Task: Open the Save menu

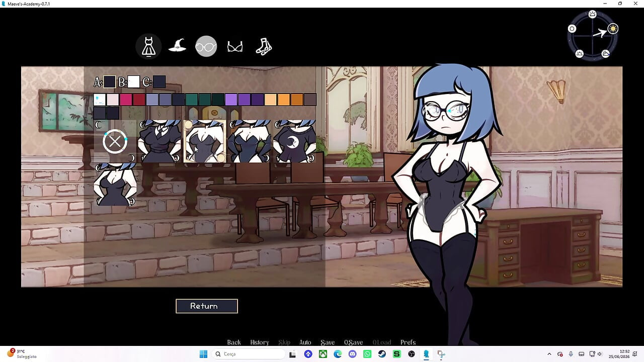Action: (328, 342)
